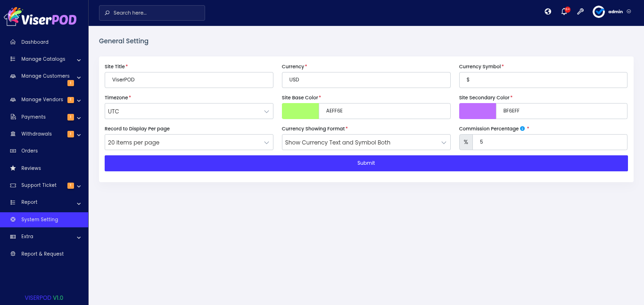This screenshot has height=305, width=644.
Task: Open Record to Display Per page dropdown
Action: coord(189,143)
